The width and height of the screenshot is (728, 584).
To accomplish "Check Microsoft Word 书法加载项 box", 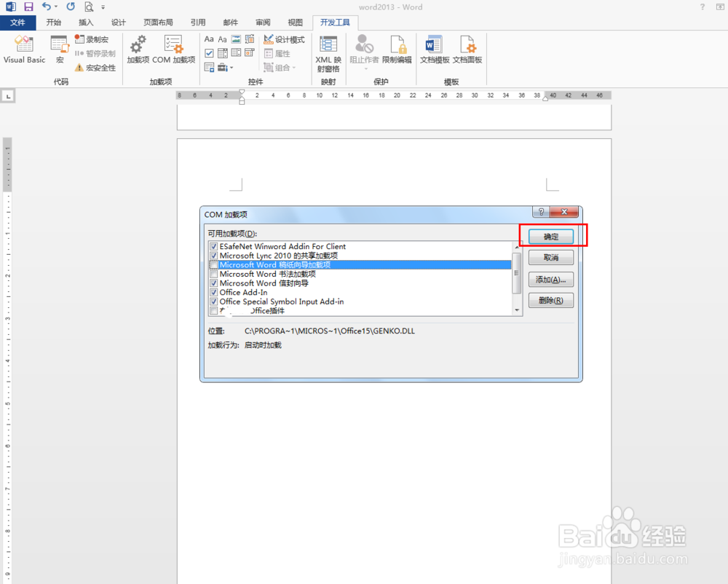I will tap(213, 274).
